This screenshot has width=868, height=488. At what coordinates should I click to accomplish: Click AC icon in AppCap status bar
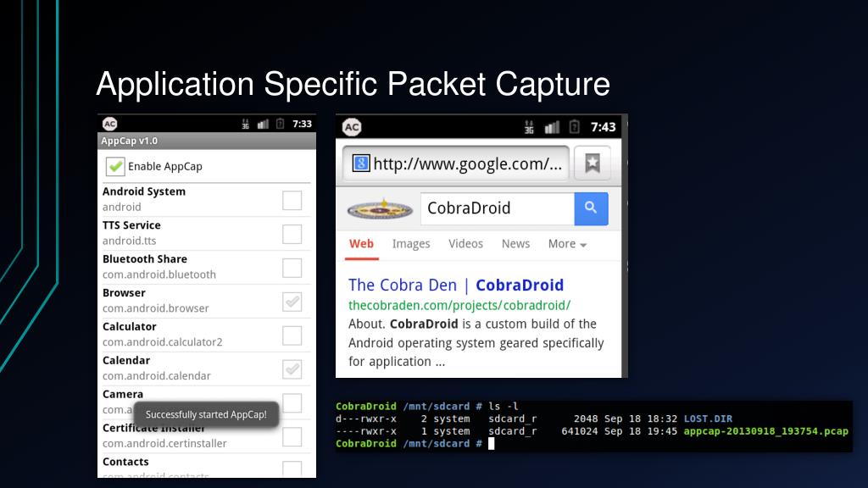point(109,124)
